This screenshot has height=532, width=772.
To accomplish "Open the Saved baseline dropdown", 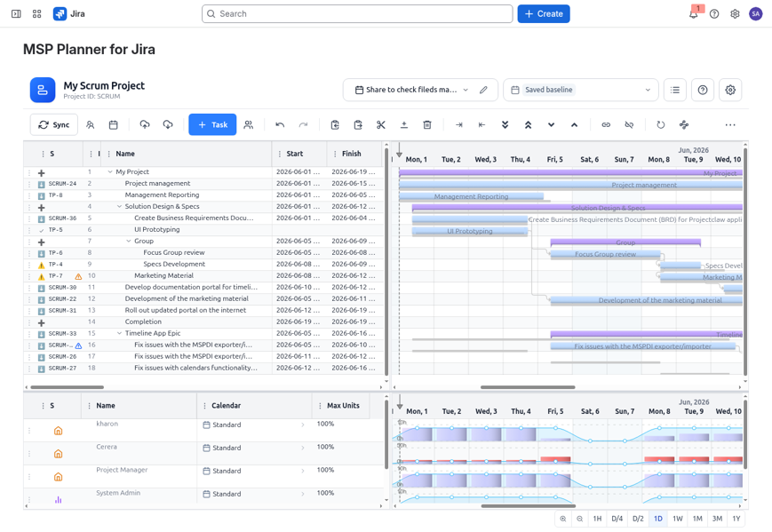I will click(x=580, y=90).
